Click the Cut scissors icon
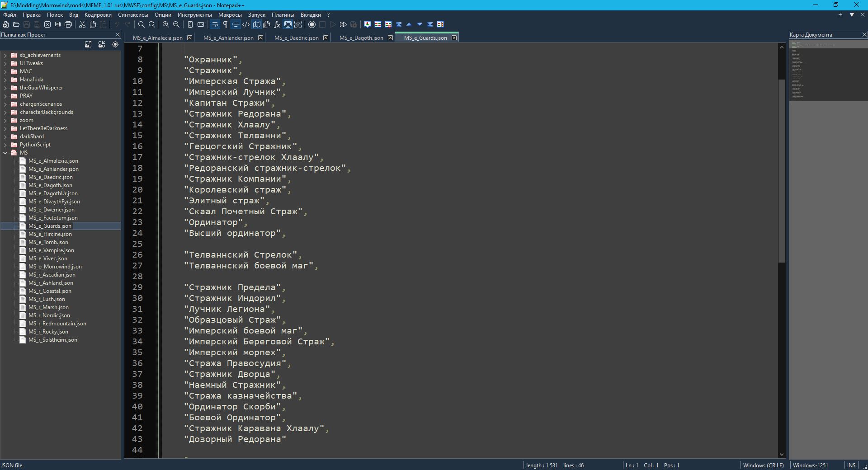Screen dimensions: 868x470 point(82,24)
